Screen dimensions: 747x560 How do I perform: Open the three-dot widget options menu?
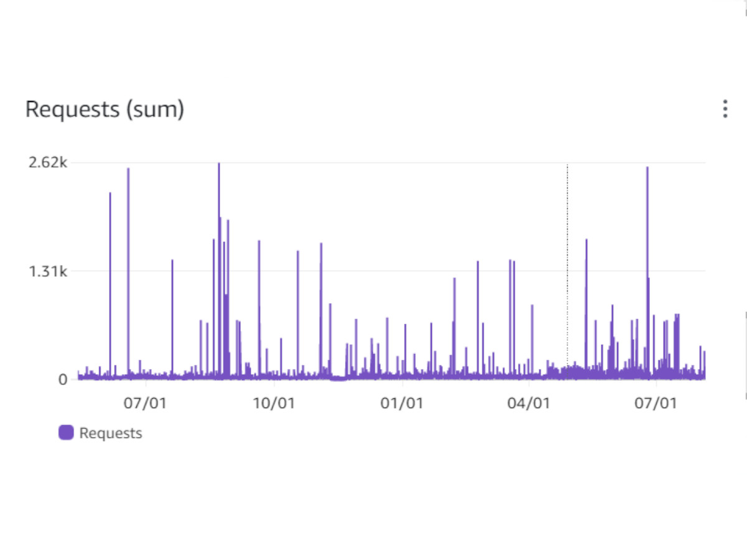[x=725, y=109]
